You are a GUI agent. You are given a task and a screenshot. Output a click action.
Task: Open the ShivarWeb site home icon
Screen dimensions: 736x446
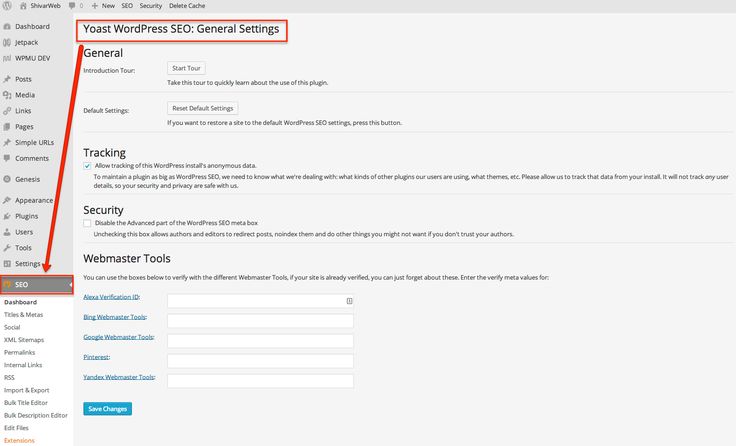pos(23,6)
